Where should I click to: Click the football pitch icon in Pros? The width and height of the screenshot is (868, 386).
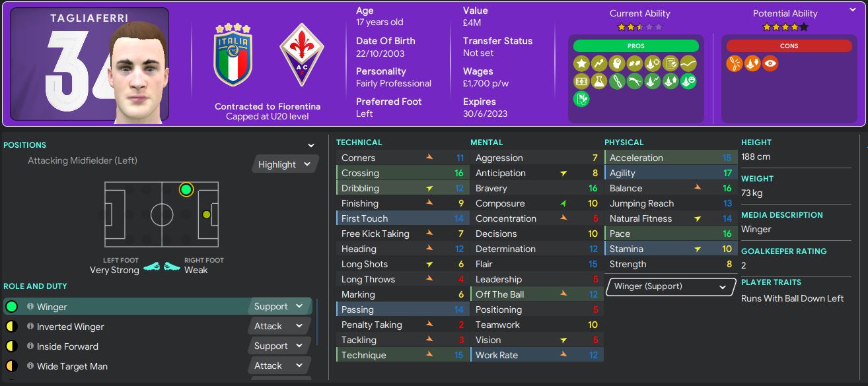581,82
